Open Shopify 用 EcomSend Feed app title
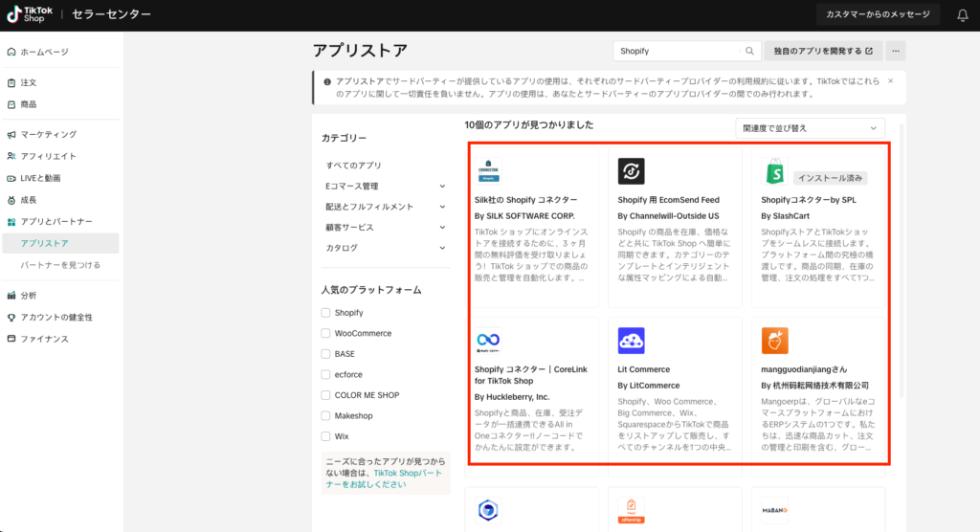The height and width of the screenshot is (532, 980). point(668,200)
